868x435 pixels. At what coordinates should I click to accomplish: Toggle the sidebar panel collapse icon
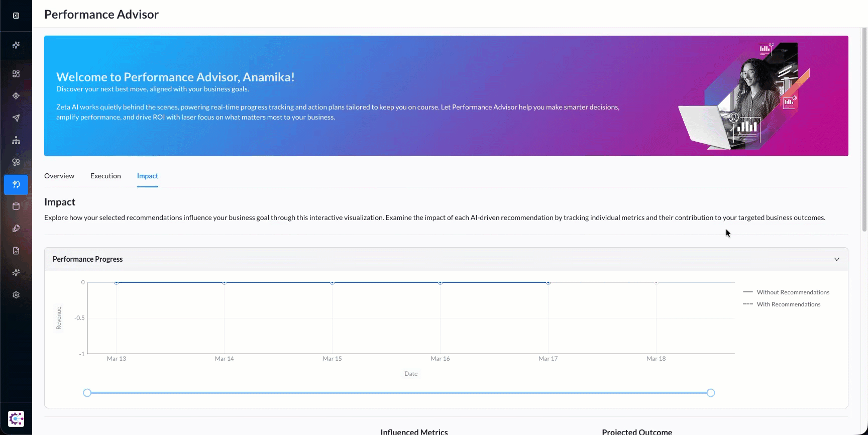[16, 16]
